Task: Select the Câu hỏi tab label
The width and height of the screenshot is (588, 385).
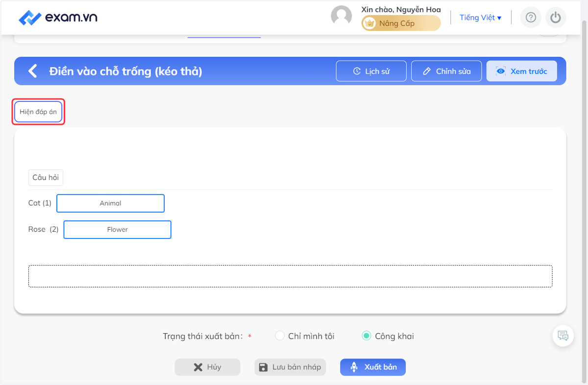Action: point(46,177)
